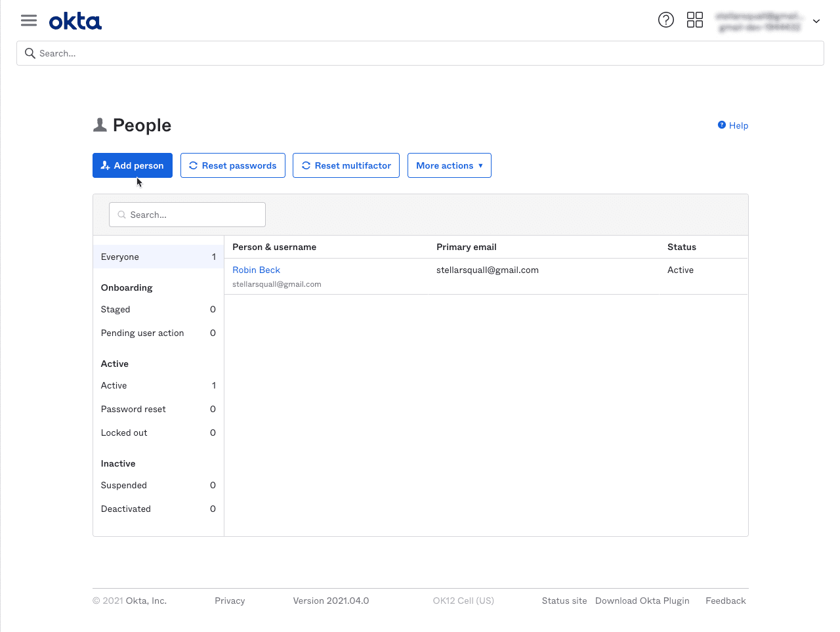
Task: Click the Status column header
Action: click(x=682, y=247)
